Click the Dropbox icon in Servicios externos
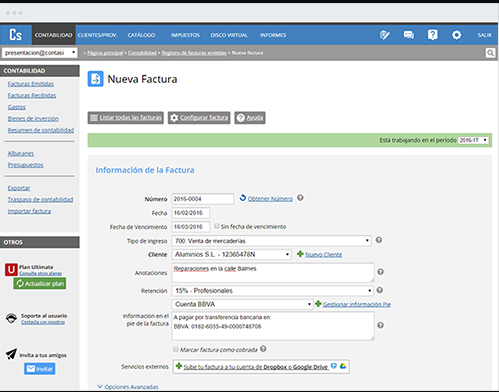This screenshot has height=392, width=499. coord(334,366)
